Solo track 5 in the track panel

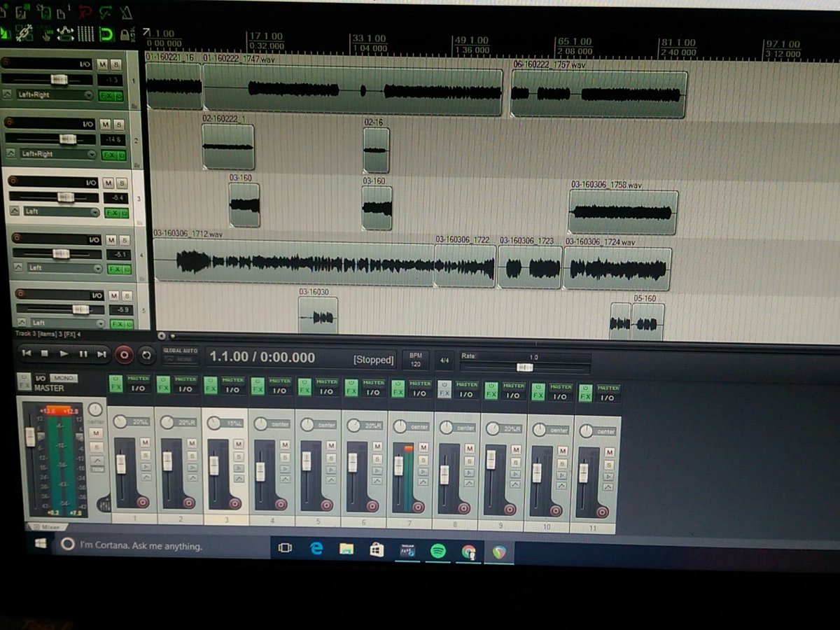tap(127, 296)
